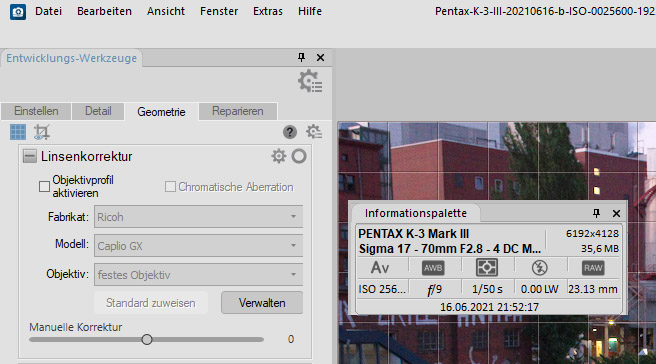656x364 pixels.
Task: Click the Verwalten button
Action: click(262, 303)
